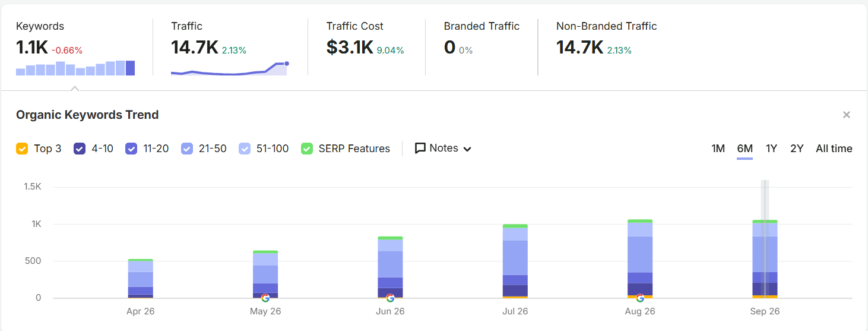Click the Jul 26 stacked bar
The height and width of the screenshot is (331, 868).
click(515, 261)
